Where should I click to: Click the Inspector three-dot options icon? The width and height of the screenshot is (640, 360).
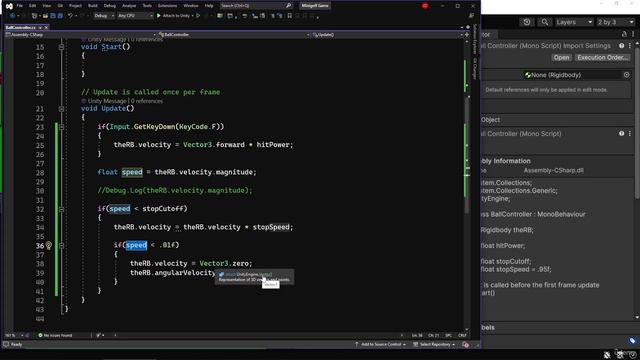coord(633,34)
